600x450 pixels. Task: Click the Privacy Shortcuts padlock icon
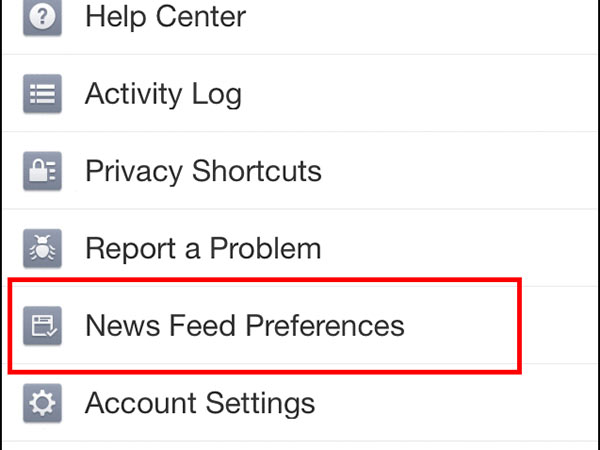42,171
